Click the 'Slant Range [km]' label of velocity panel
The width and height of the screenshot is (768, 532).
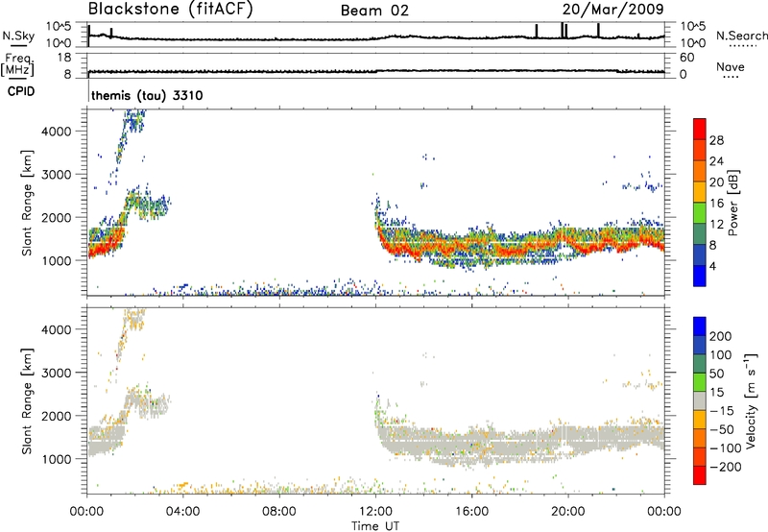[27, 401]
